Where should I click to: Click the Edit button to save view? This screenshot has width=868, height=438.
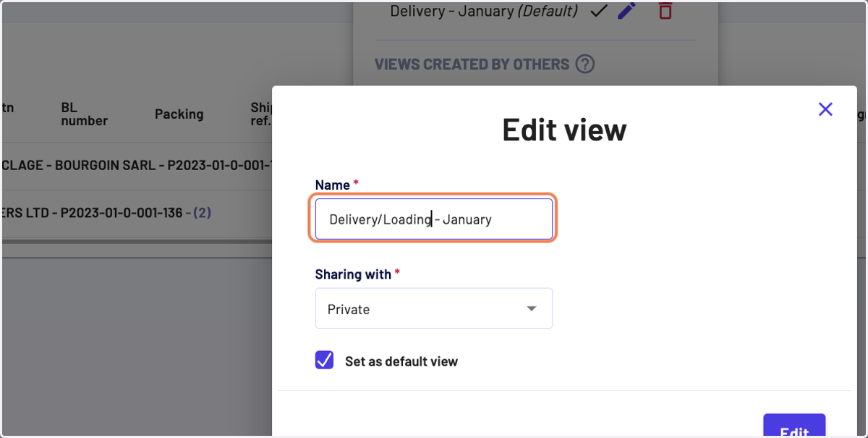point(794,426)
